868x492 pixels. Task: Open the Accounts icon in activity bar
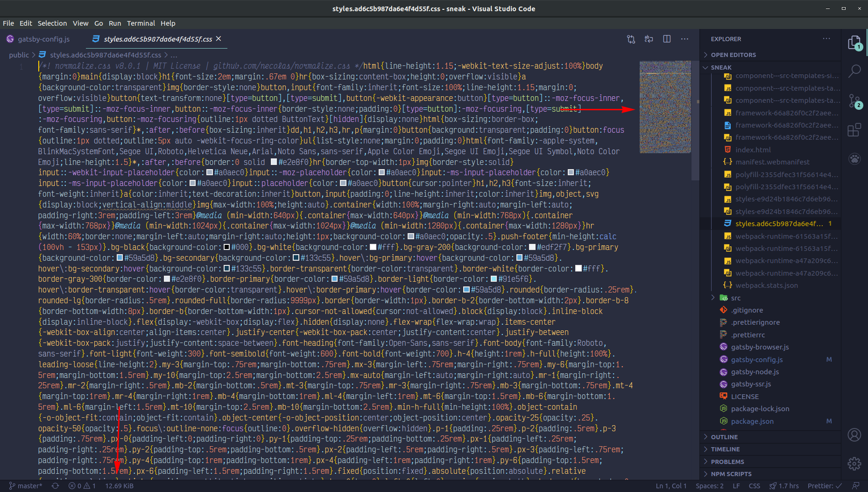[854, 435]
